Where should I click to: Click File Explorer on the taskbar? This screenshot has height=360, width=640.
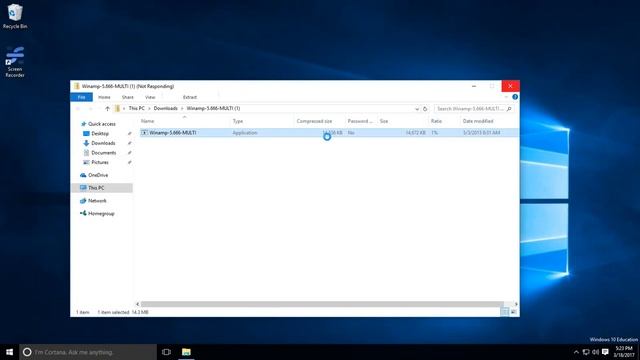click(186, 352)
